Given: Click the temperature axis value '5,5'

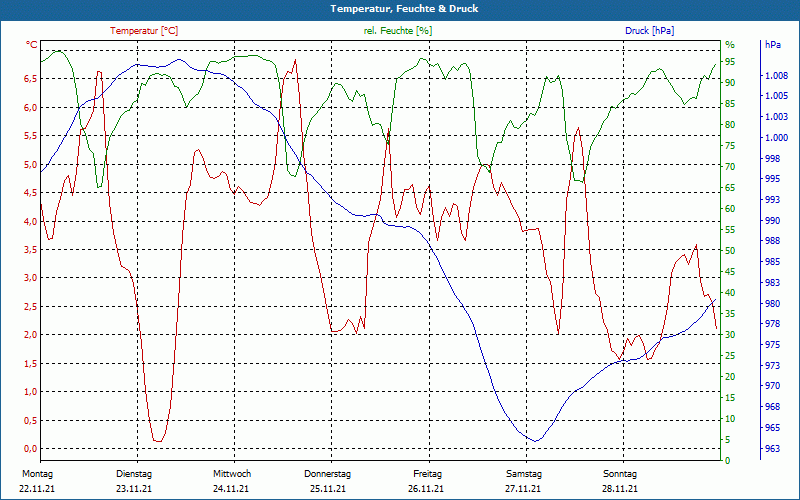Looking at the screenshot, I should coord(31,136).
